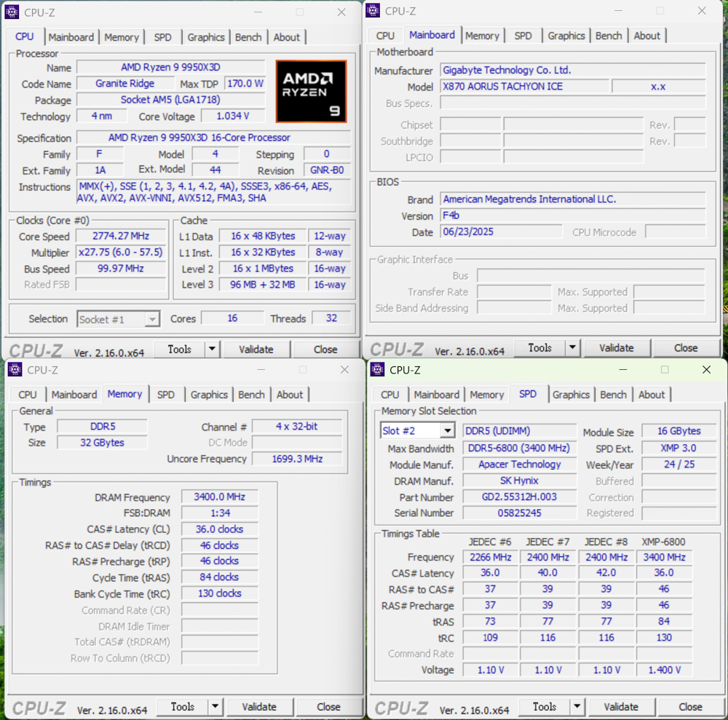Click the Close button in the Processor window
Viewport: 728px width, 720px height.
tap(325, 349)
